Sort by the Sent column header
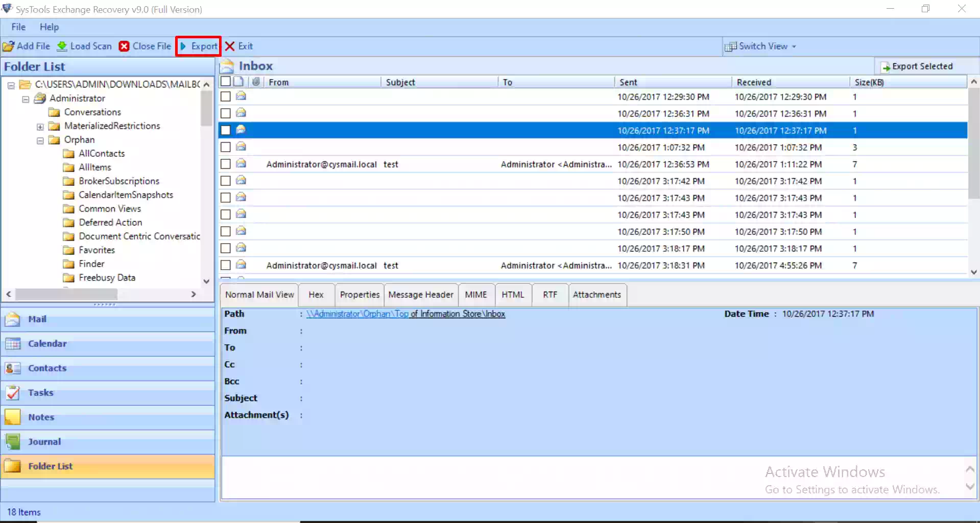980x523 pixels. click(x=673, y=82)
